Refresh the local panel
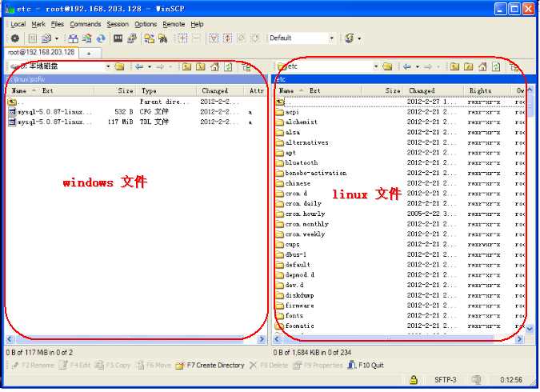Viewport: 540px width, 392px height. click(228, 66)
